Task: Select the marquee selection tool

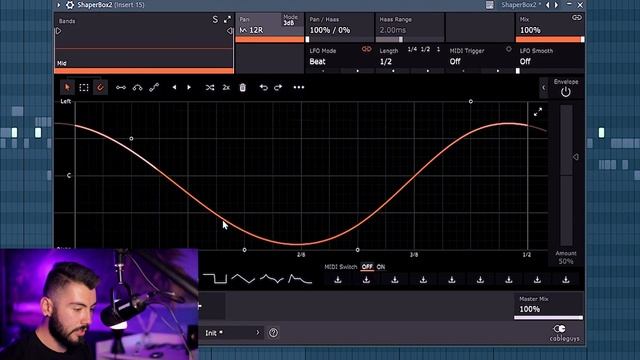Action: [84, 87]
